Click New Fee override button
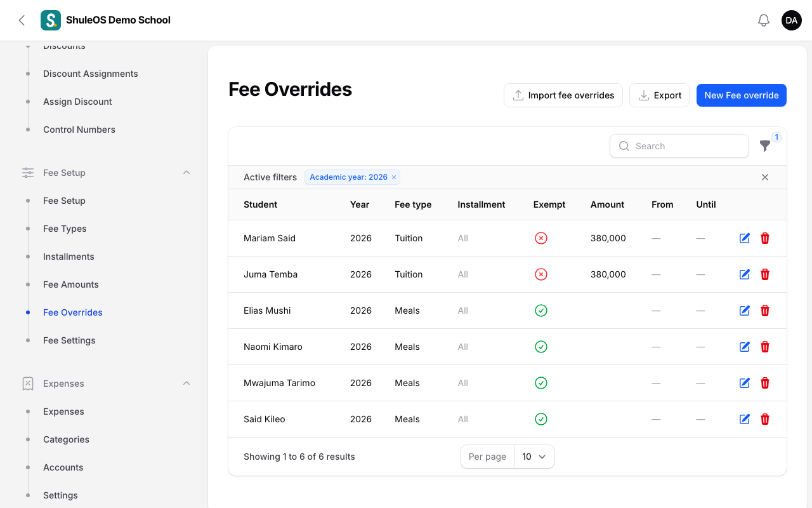This screenshot has width=812, height=508. [742, 95]
